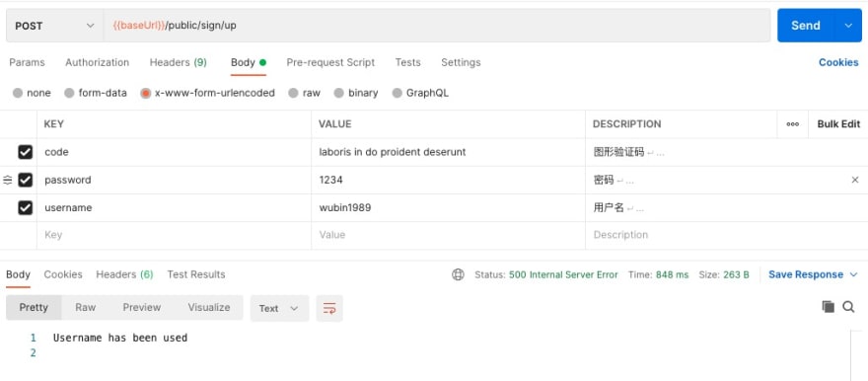Open column options three-dots icon

[x=793, y=124]
